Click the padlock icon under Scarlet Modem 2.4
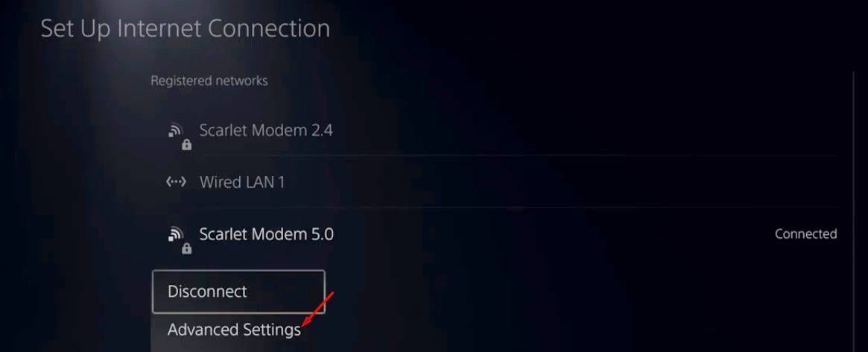This screenshot has width=868, height=352. click(187, 145)
